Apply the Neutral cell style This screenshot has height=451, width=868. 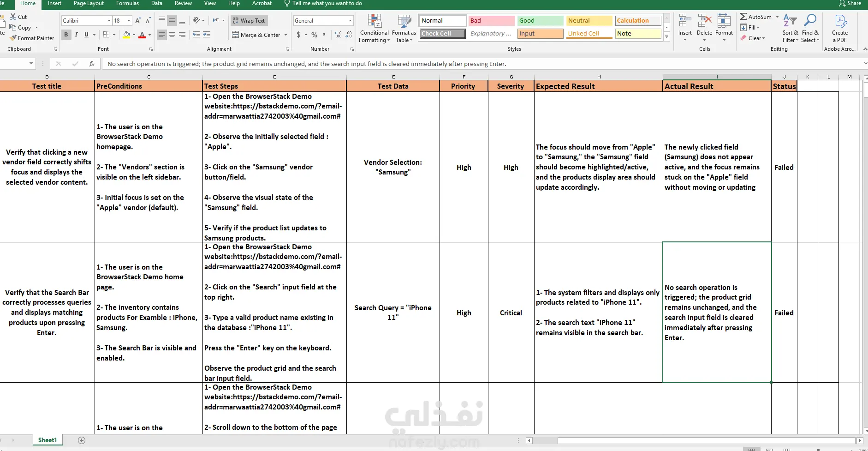[x=589, y=20]
